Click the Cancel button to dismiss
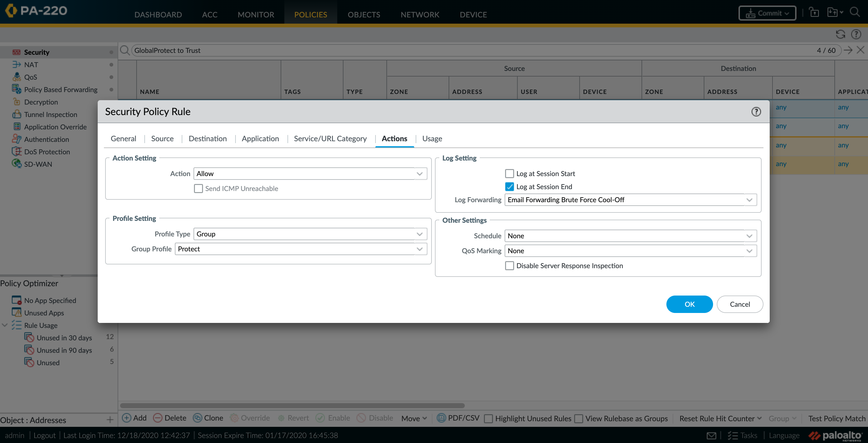 (740, 304)
